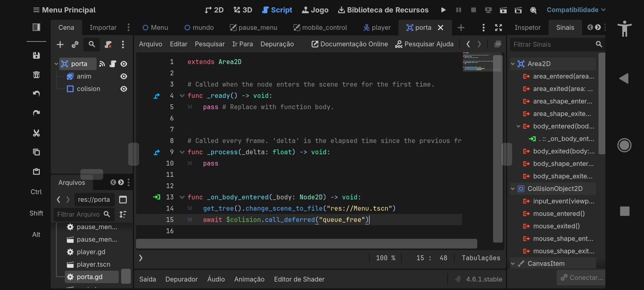Open the Compatibilidade renderer dropdown
The image size is (644, 290).
click(576, 10)
